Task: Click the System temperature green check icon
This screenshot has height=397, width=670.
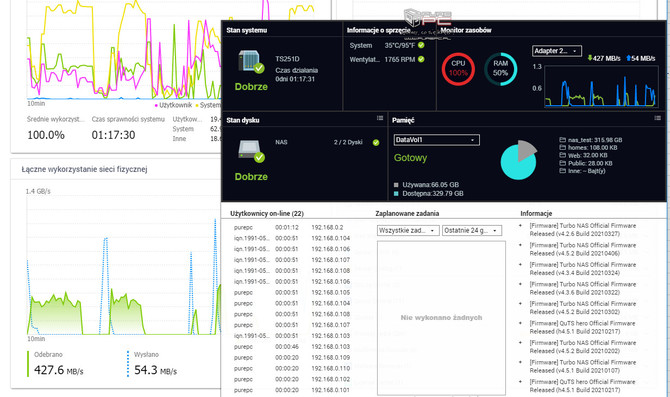Action: tap(421, 45)
